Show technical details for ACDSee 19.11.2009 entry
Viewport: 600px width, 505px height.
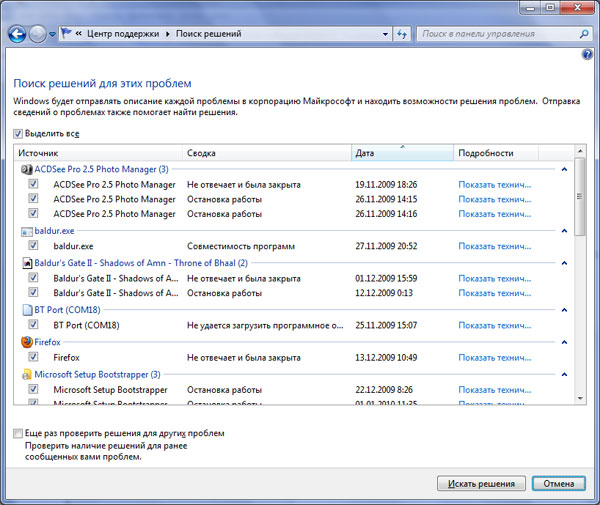[494, 185]
